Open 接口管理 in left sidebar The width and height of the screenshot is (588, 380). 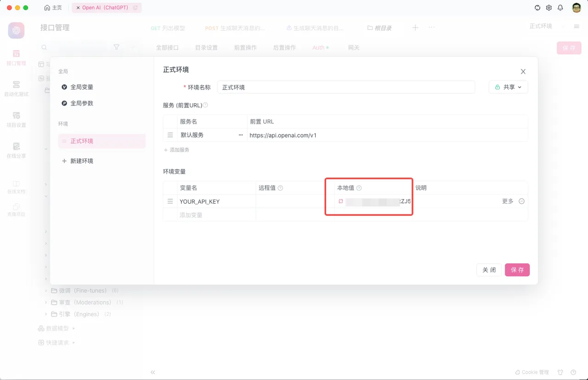(16, 58)
